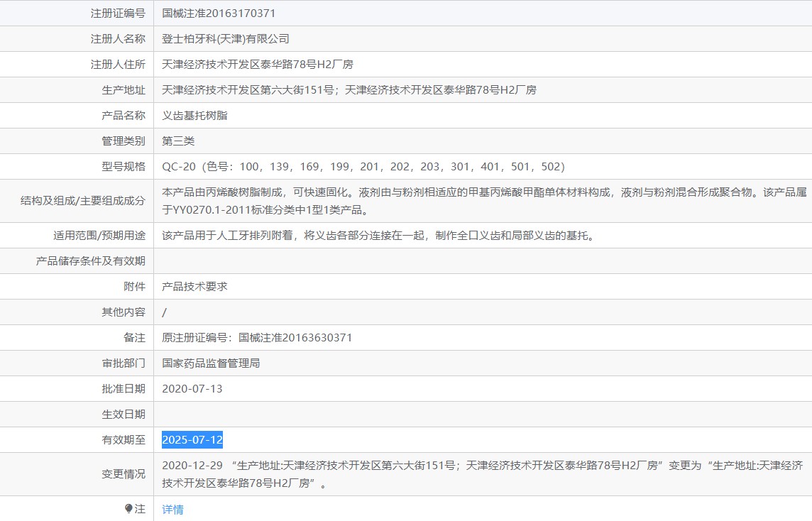The image size is (812, 521).
Task: Click the 注册人住所 label
Action: pyautogui.click(x=118, y=64)
